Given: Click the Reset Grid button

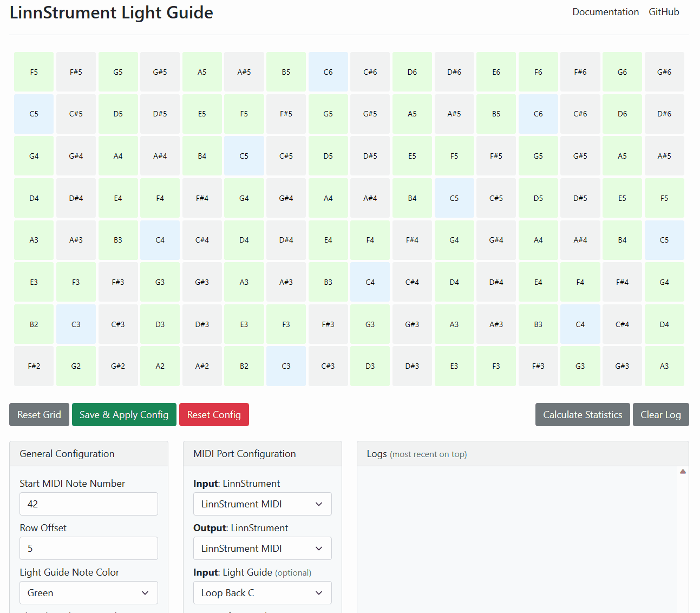Looking at the screenshot, I should click(x=39, y=415).
